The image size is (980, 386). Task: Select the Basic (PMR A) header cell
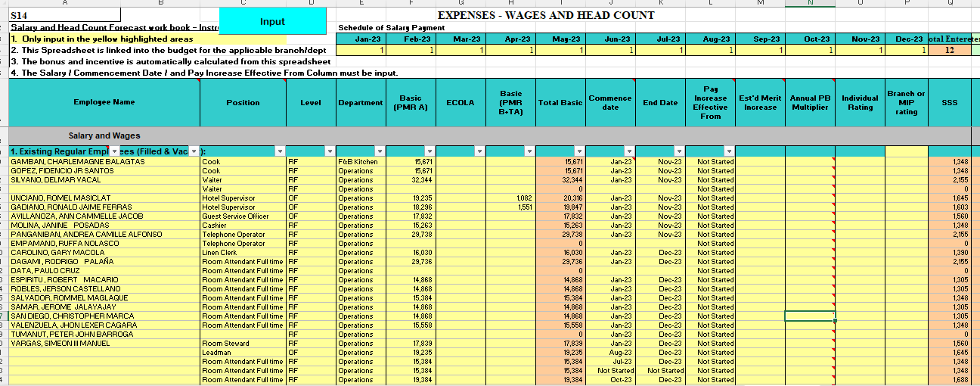[411, 102]
